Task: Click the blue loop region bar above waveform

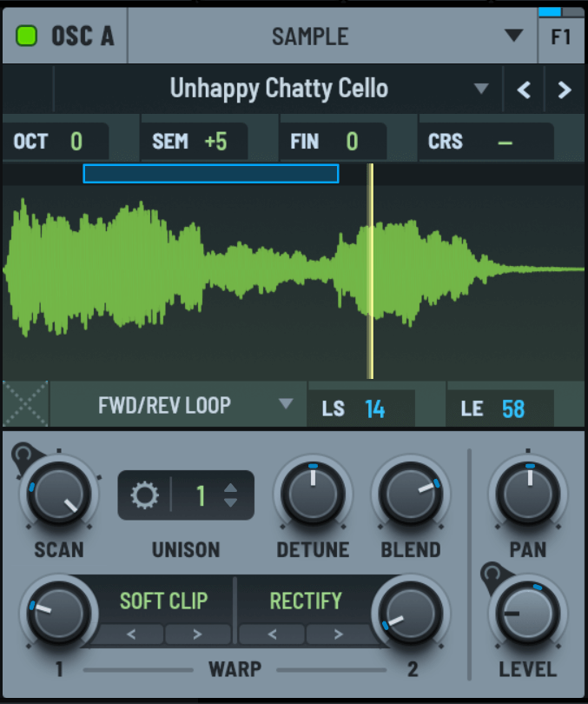Action: 210,174
